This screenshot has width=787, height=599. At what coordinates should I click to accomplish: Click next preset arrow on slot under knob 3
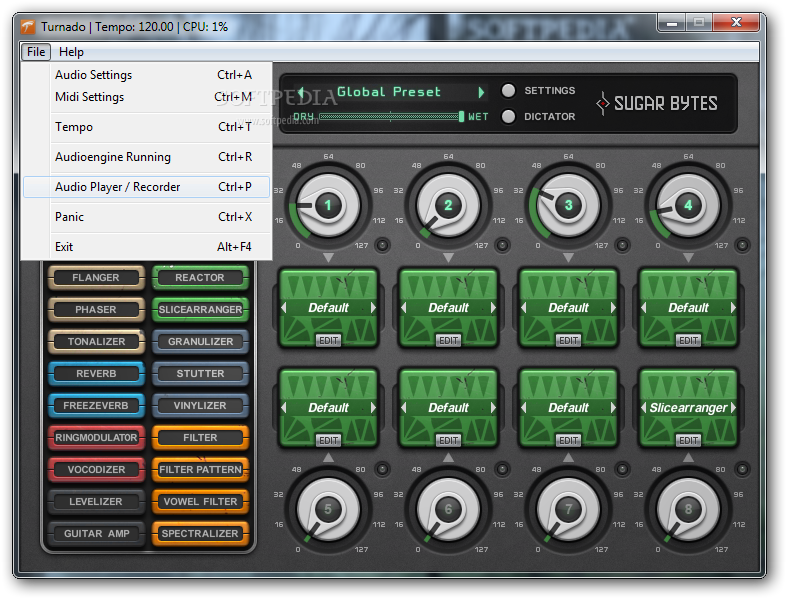point(613,308)
